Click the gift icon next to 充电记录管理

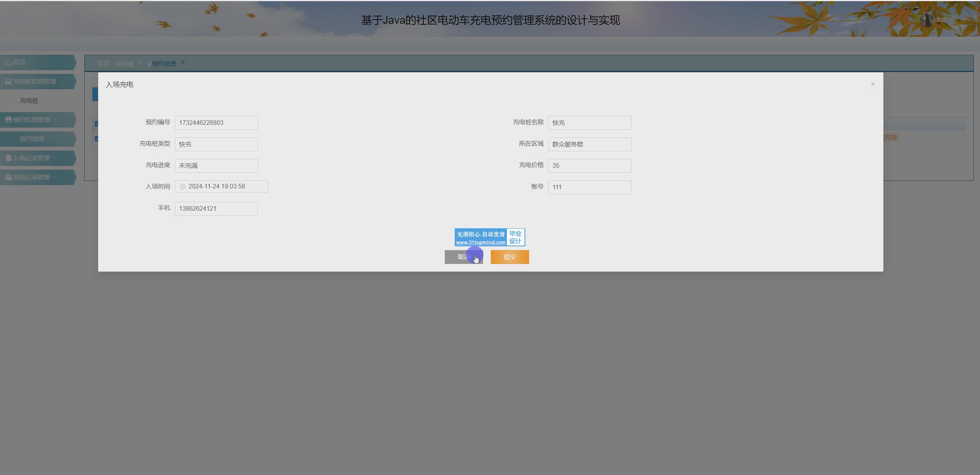pos(8,177)
